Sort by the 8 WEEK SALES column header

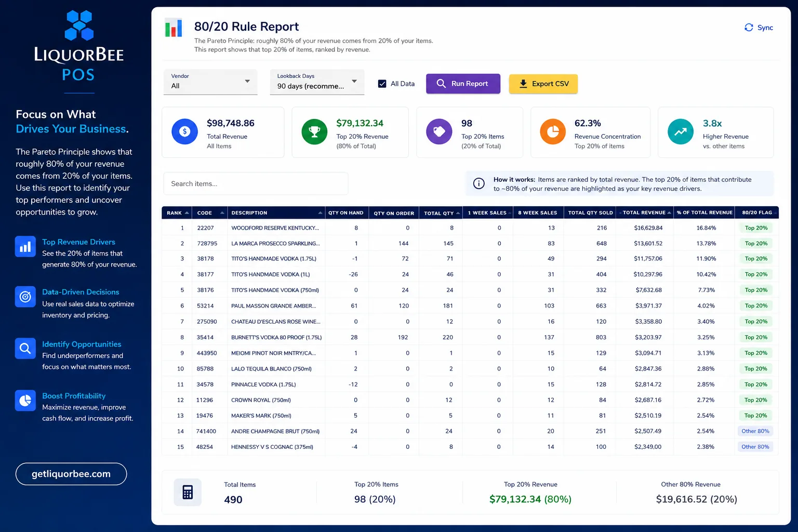[x=538, y=213]
